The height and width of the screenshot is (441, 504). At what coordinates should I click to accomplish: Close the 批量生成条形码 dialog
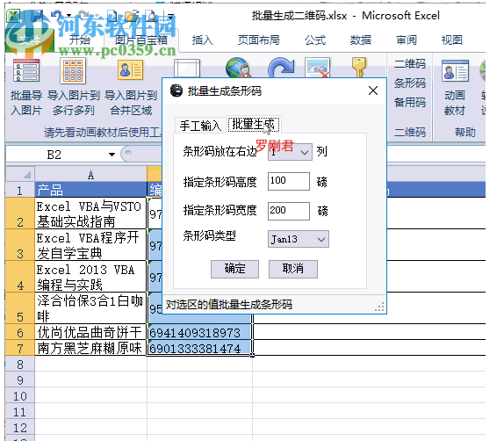tap(373, 90)
